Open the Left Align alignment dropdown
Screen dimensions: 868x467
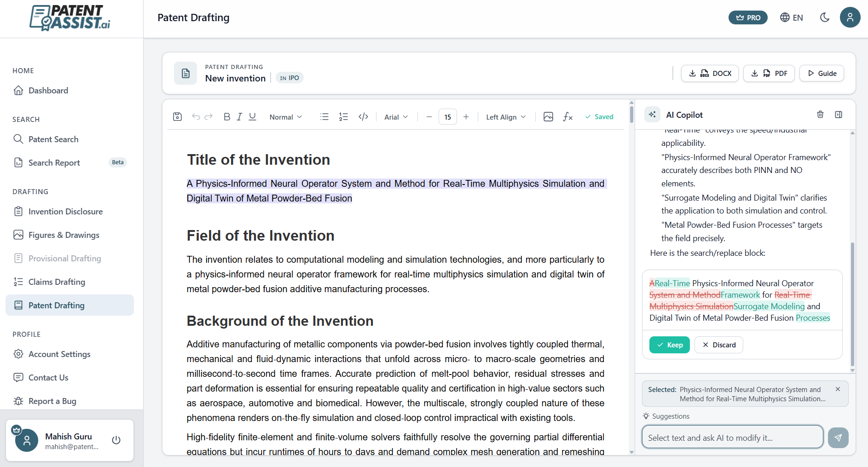(505, 116)
